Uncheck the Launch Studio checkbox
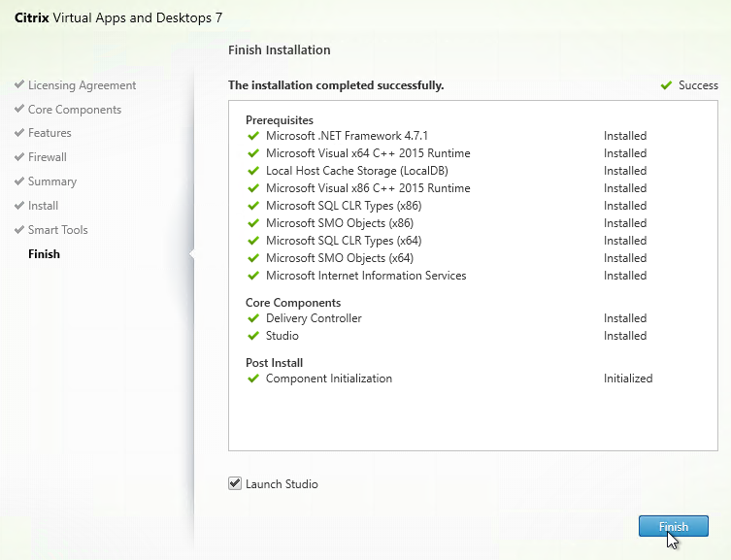 (235, 483)
